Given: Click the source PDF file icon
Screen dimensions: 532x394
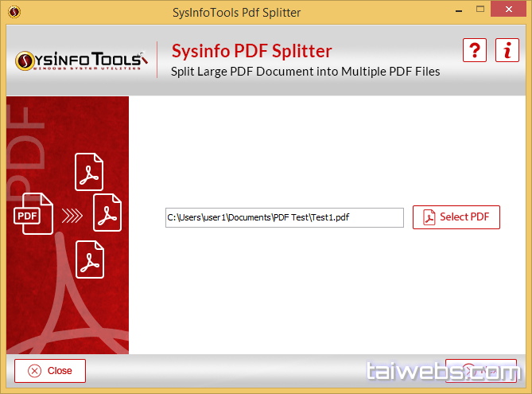Looking at the screenshot, I should (x=33, y=213).
